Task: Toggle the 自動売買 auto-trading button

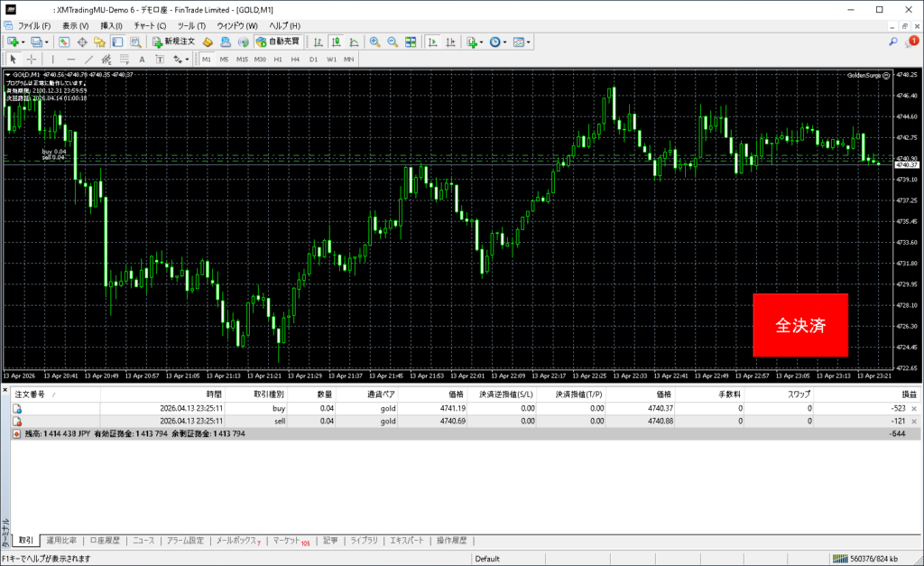Action: (x=279, y=42)
